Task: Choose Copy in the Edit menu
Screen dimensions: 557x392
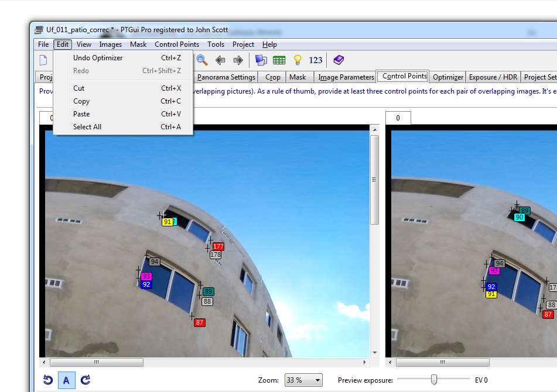Action: point(123,101)
